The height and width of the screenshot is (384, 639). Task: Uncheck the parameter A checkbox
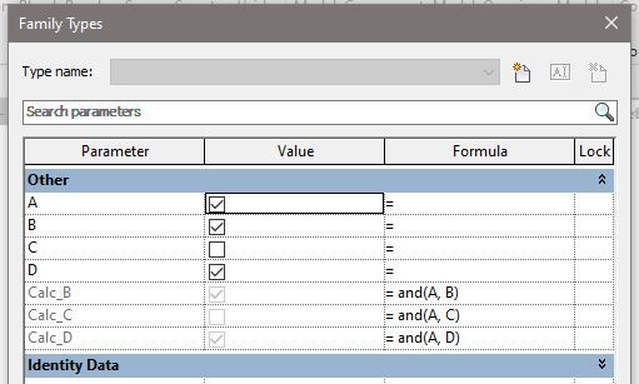tap(216, 204)
